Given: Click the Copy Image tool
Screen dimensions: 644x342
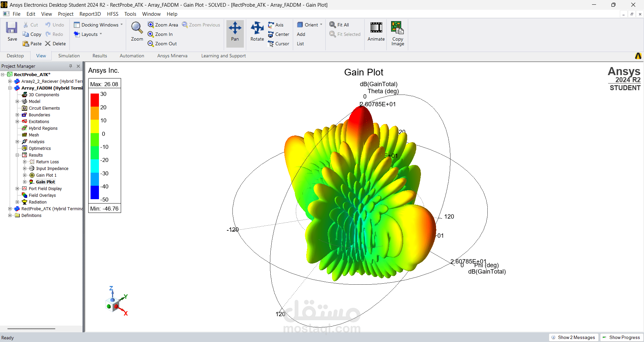Looking at the screenshot, I should (397, 33).
